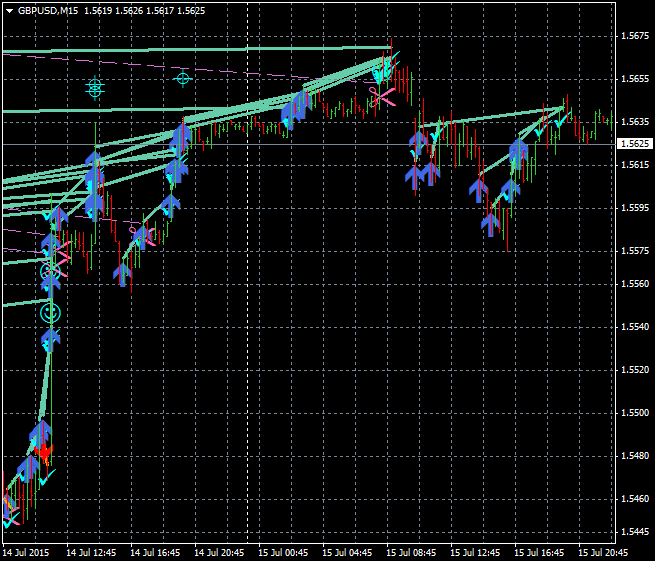Click the 1.5575 price scale label
This screenshot has width=655, height=561.
click(x=635, y=251)
